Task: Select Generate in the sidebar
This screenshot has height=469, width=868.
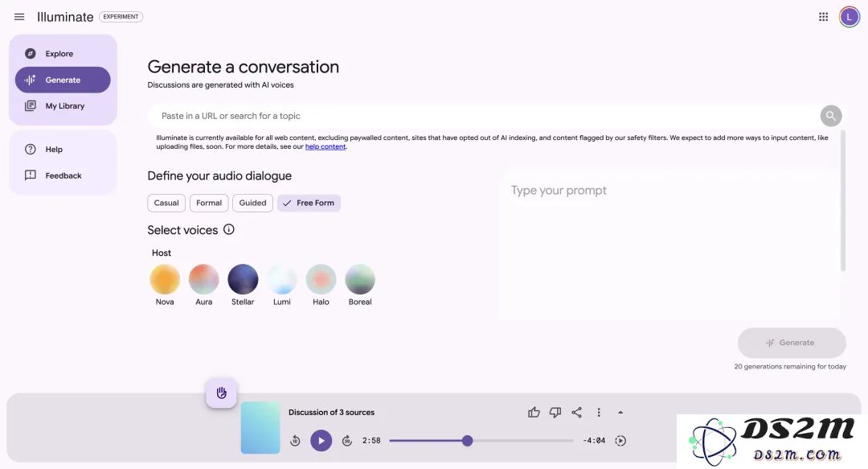Action: 63,80
